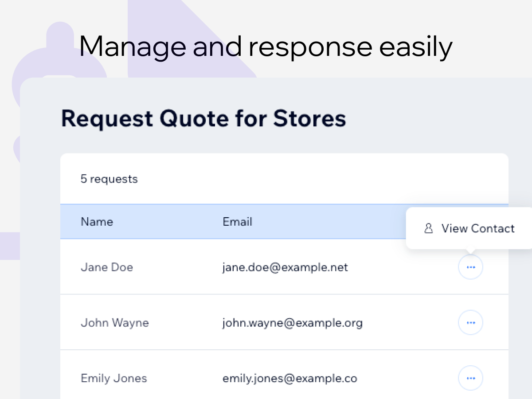Click the email emily.jones@example.co
Image resolution: width=532 pixels, height=399 pixels.
(290, 378)
